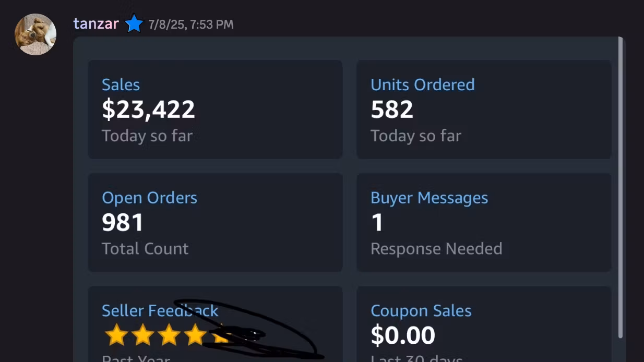Click the $23,422 sales amount
644x362 pixels.
148,110
